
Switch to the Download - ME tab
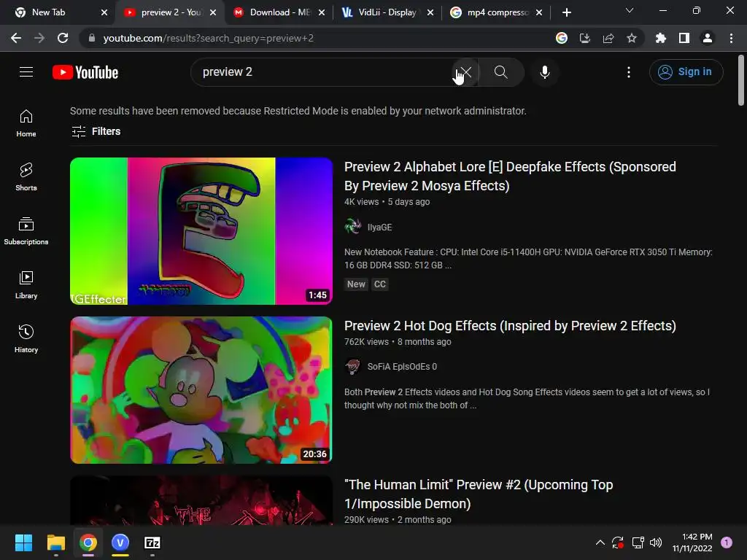pyautogui.click(x=279, y=12)
